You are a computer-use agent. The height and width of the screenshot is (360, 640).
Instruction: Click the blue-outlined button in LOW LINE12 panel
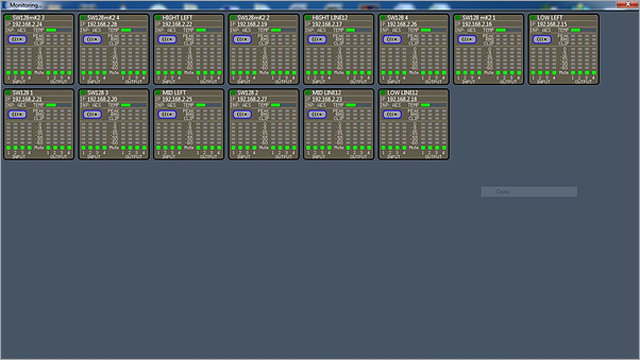point(392,114)
